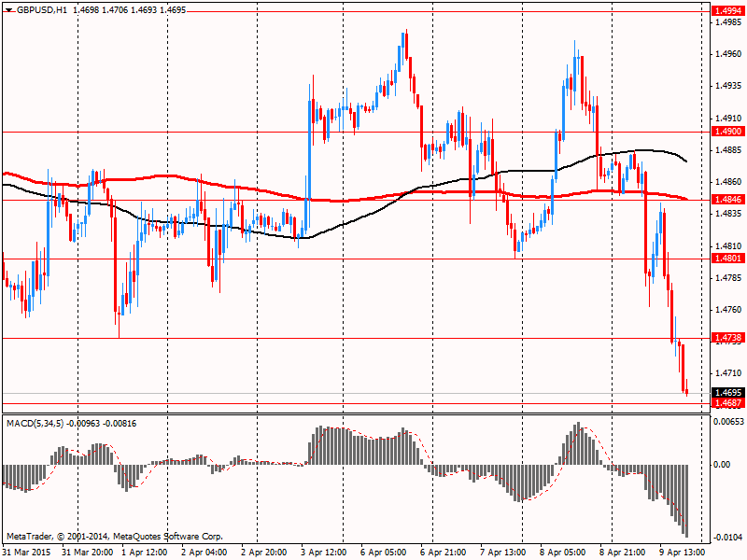Image resolution: width=747 pixels, height=560 pixels.
Task: Click the 8 Apr 05:00 time label
Action: pyautogui.click(x=563, y=553)
